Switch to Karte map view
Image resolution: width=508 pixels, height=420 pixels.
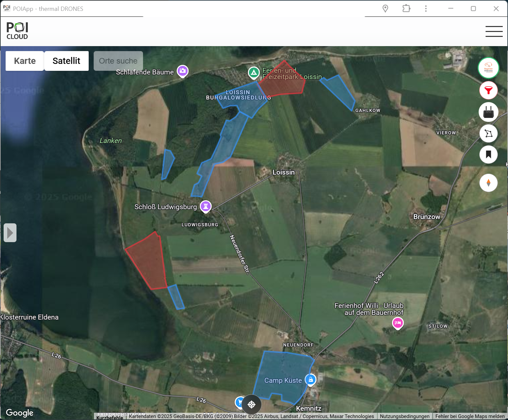tap(25, 61)
